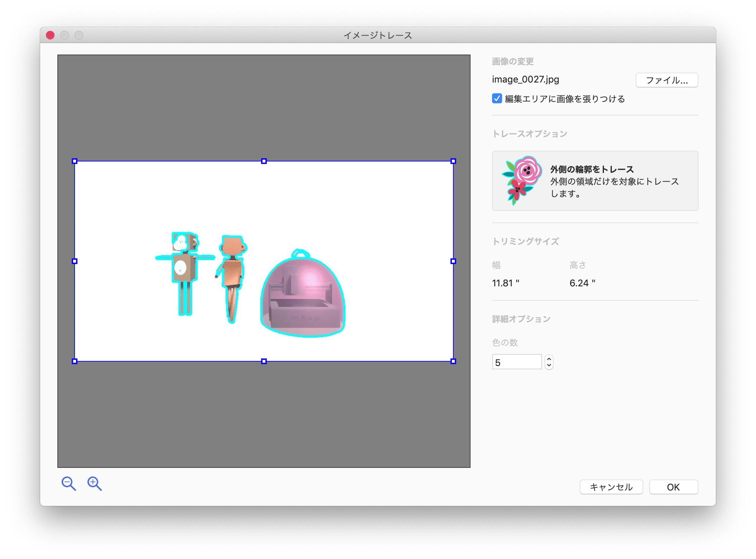This screenshot has height=559, width=756.
Task: Uncheck paste image to edit area checkbox
Action: [x=497, y=99]
